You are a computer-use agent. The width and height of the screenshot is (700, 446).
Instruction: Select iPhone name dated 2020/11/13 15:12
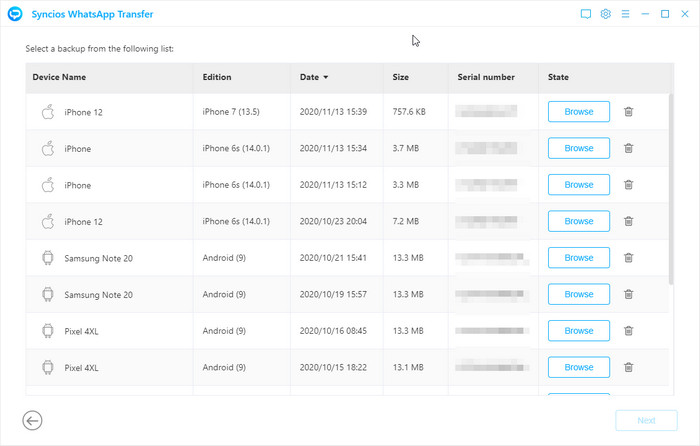pos(77,186)
